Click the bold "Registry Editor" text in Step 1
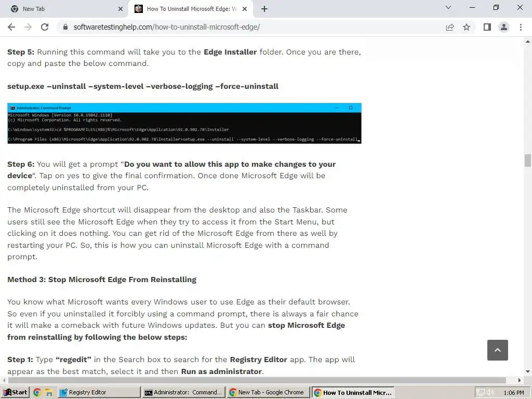The width and height of the screenshot is (532, 399). (x=259, y=360)
